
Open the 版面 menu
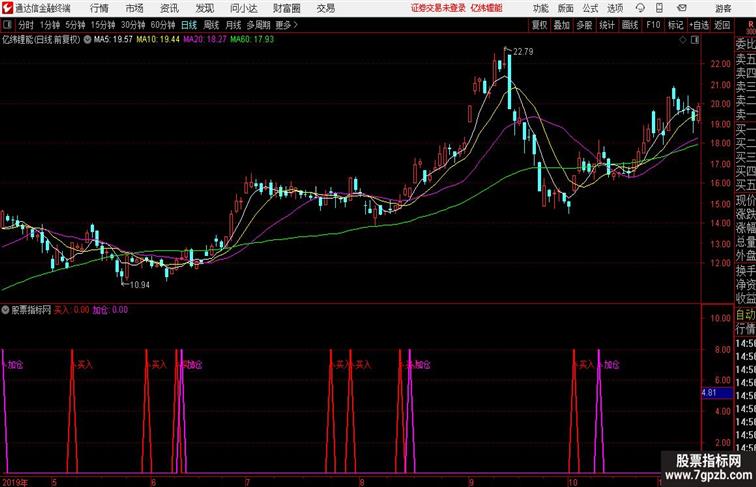[x=566, y=8]
